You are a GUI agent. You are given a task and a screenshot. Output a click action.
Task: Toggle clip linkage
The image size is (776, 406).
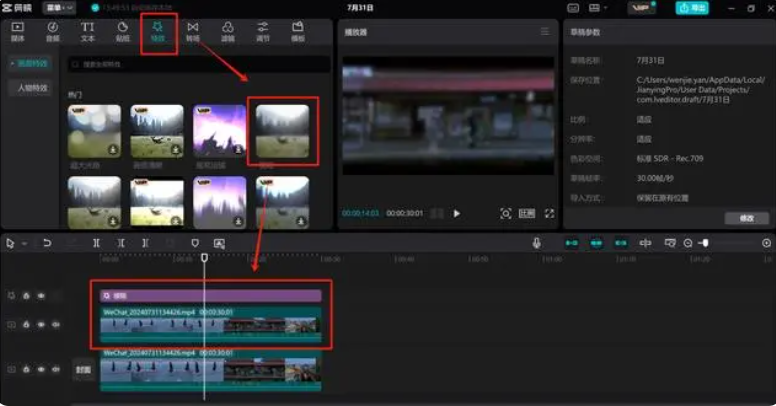tap(621, 243)
